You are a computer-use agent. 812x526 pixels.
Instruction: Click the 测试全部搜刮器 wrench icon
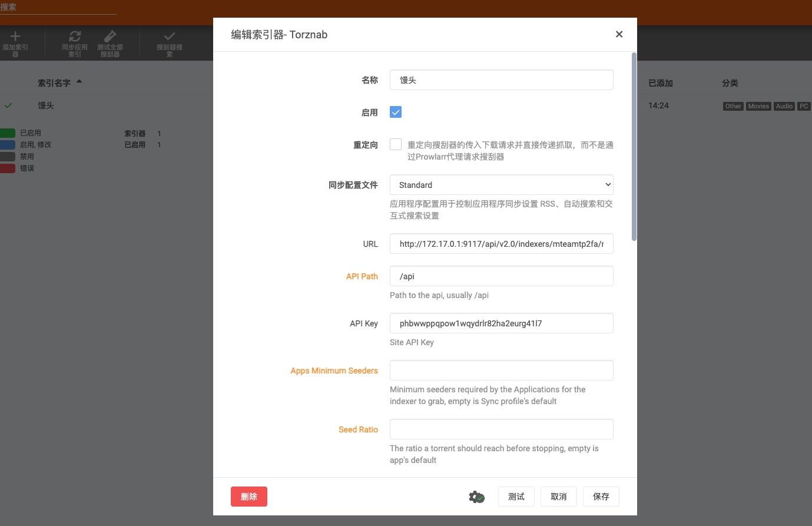click(x=110, y=37)
